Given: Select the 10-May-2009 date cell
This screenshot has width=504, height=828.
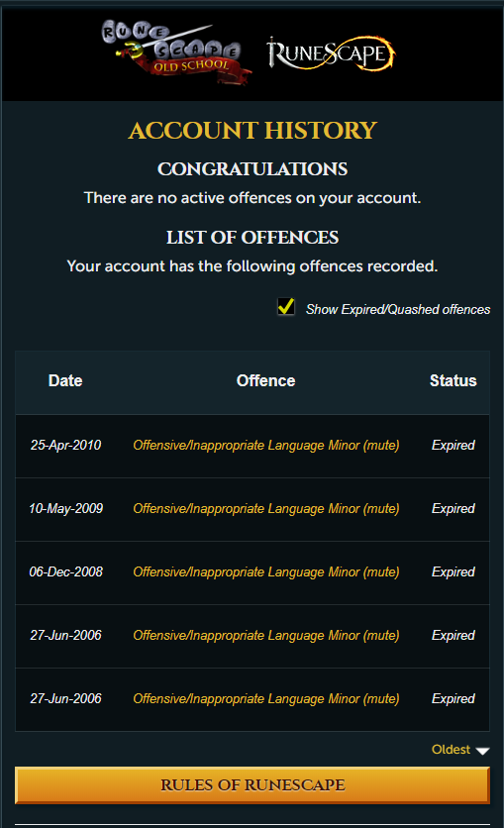Looking at the screenshot, I should tap(65, 508).
